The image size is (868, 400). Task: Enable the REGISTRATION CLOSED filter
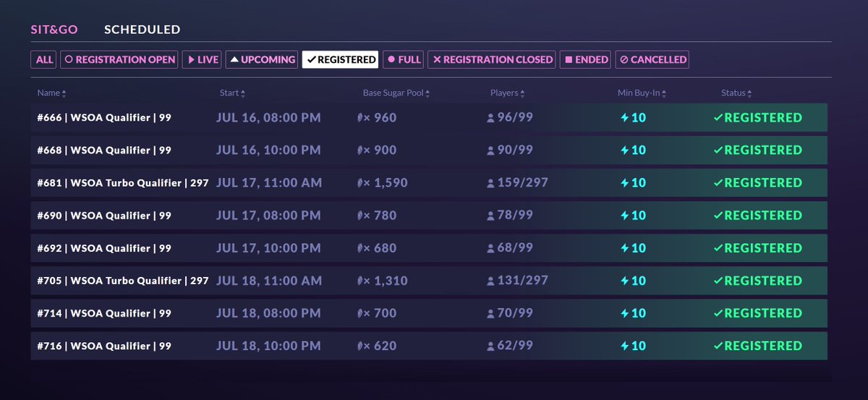click(492, 59)
